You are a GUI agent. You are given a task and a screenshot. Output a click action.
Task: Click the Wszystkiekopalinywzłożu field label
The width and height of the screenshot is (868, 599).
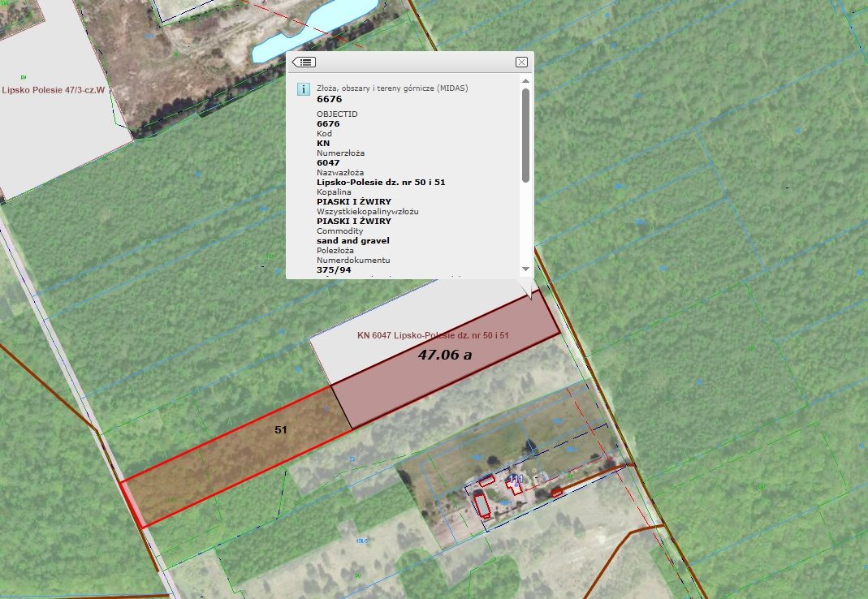click(x=368, y=212)
